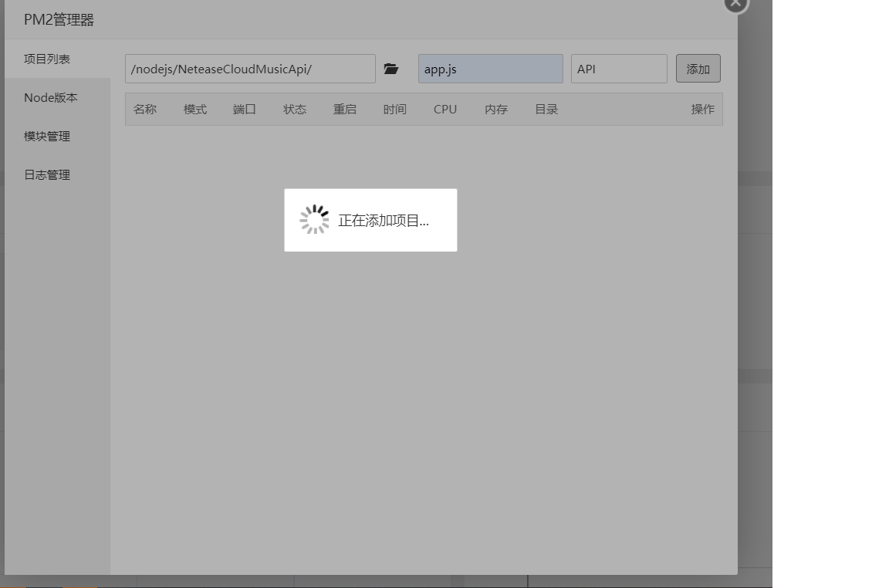889x588 pixels.
Task: Click the app.js script input field
Action: coord(490,69)
